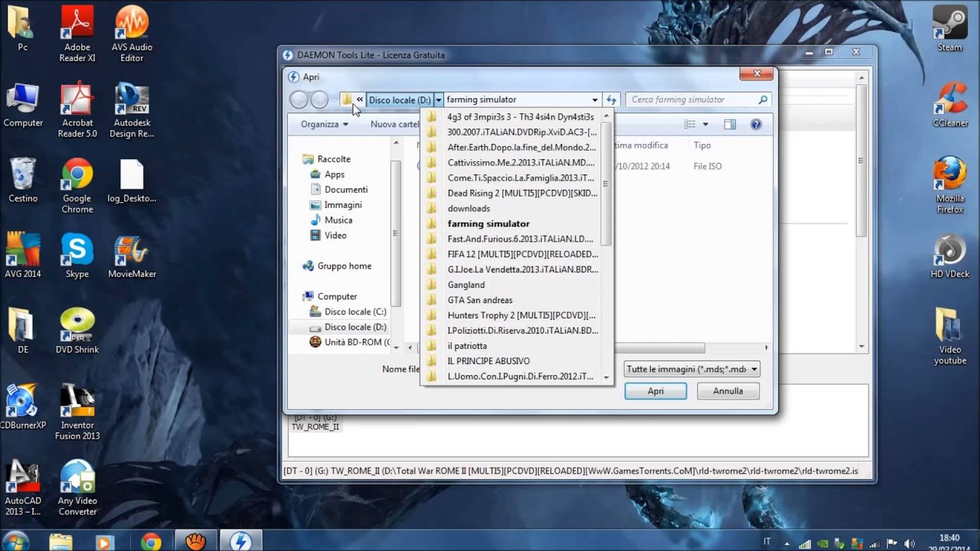Launch Any Video Converter desktop icon
980x551 pixels.
77,487
